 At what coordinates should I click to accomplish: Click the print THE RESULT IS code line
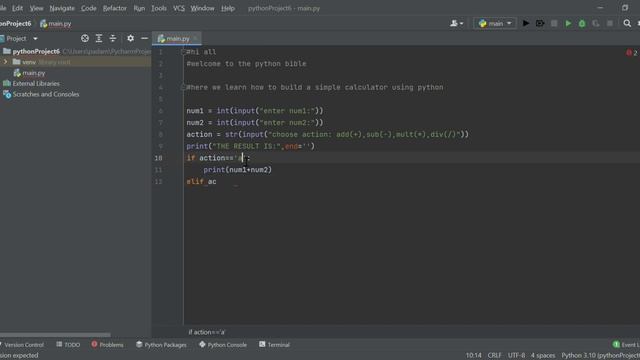pyautogui.click(x=251, y=146)
